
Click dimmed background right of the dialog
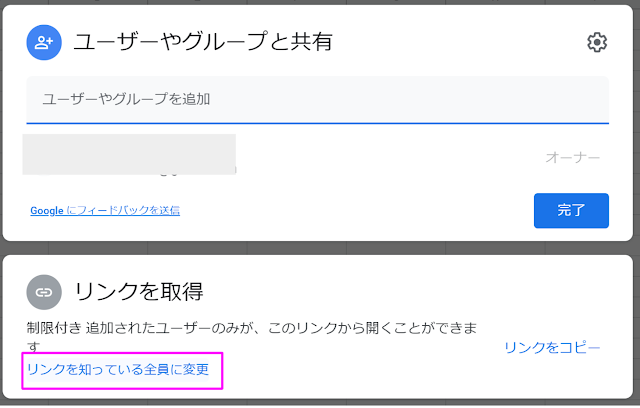[x=637, y=204]
